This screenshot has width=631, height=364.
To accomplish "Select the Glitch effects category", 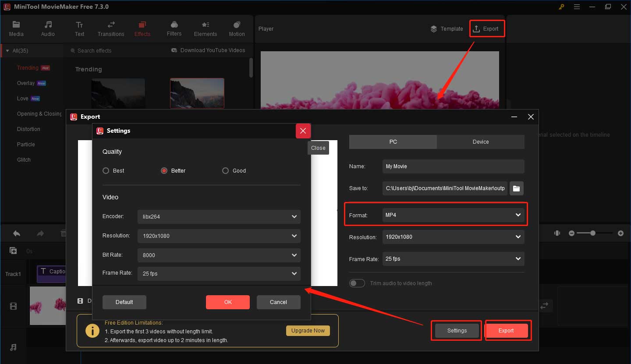I will pos(24,160).
